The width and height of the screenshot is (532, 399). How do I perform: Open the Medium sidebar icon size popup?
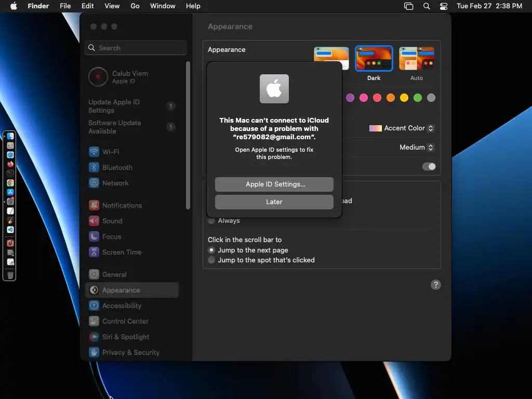[x=417, y=147]
